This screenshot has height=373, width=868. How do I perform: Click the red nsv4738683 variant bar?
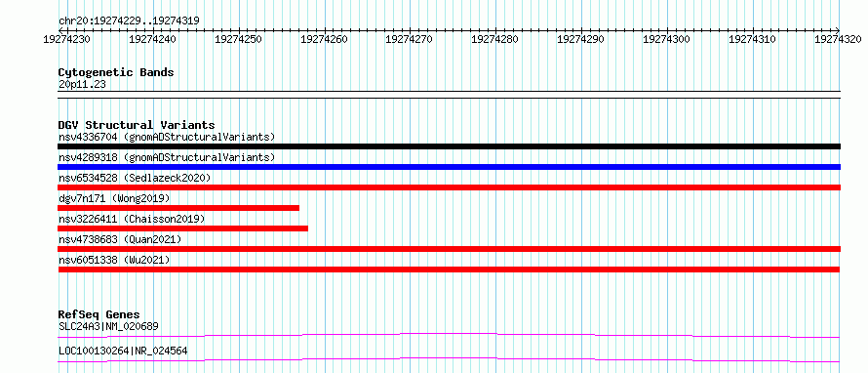click(x=449, y=249)
